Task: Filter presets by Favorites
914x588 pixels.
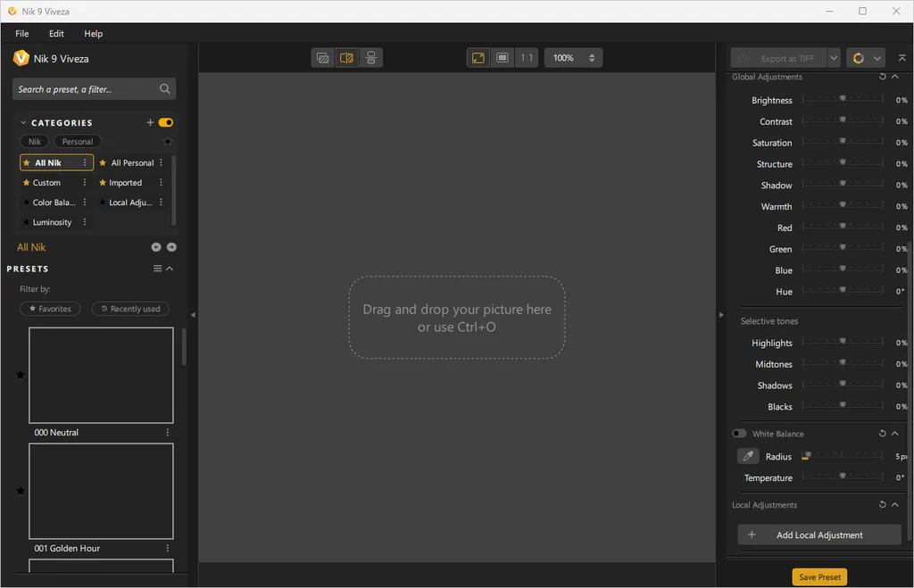Action: [50, 309]
